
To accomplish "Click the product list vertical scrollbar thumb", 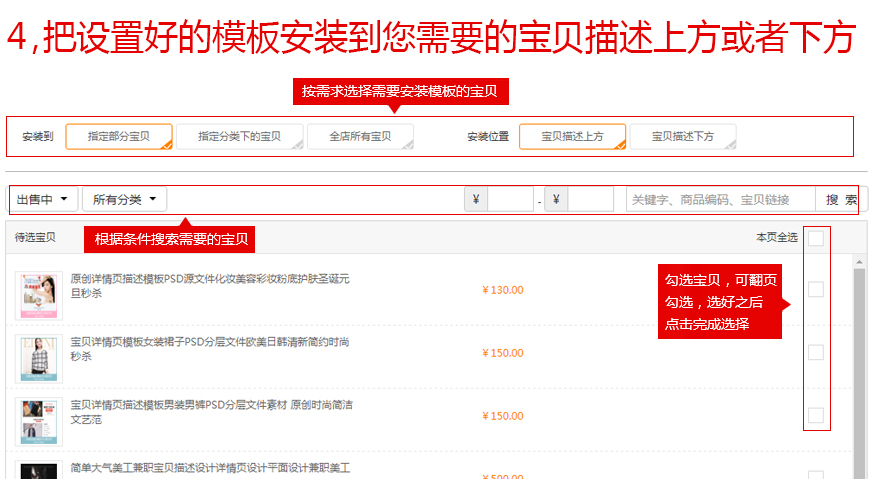I will (859, 373).
